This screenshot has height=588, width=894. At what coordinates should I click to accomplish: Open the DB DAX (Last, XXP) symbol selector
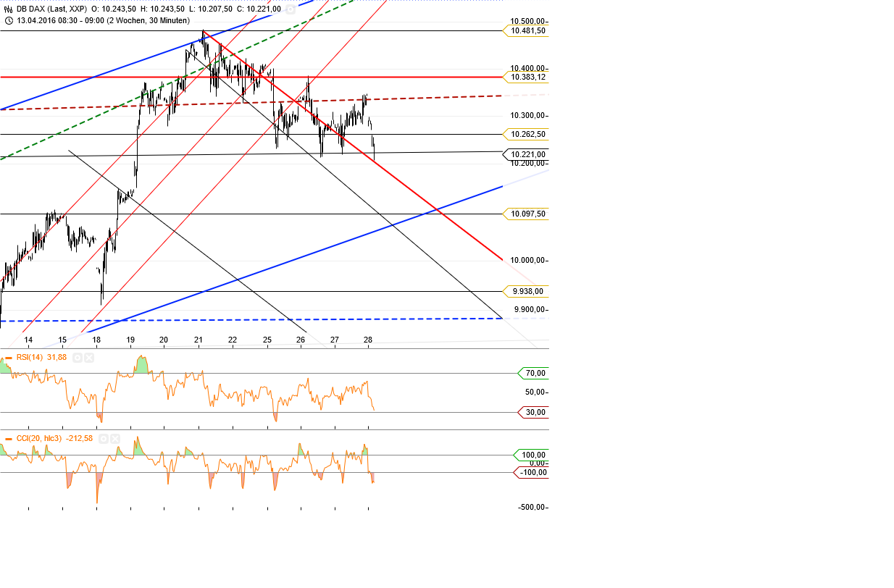[51, 10]
